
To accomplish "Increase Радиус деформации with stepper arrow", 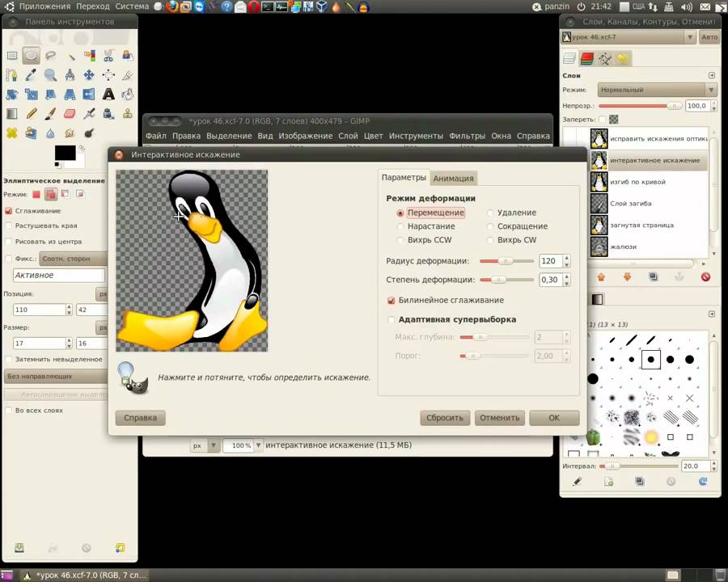I will pos(566,258).
